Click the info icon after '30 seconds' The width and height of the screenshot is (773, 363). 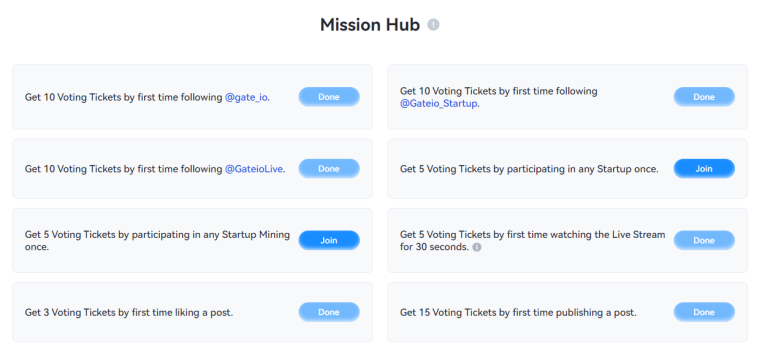477,247
